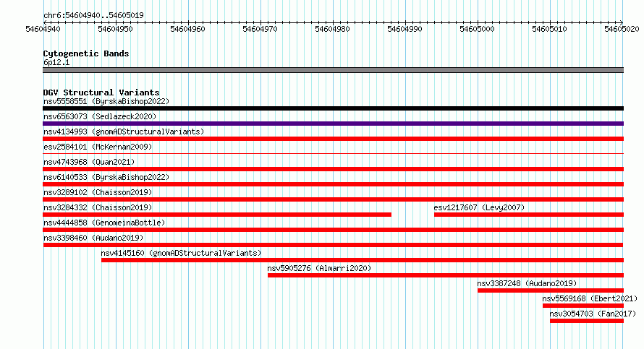Click the thin esv2584101 variant line
This screenshot has width=644, height=349.
pyautogui.click(x=333, y=154)
